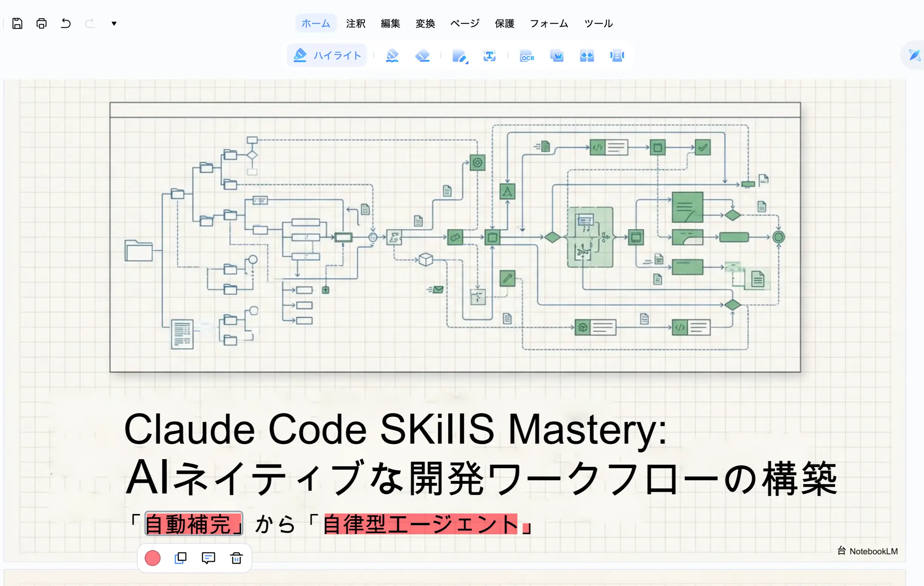Open the 注釈 tab
Screen dimensions: 924x586
coord(356,23)
